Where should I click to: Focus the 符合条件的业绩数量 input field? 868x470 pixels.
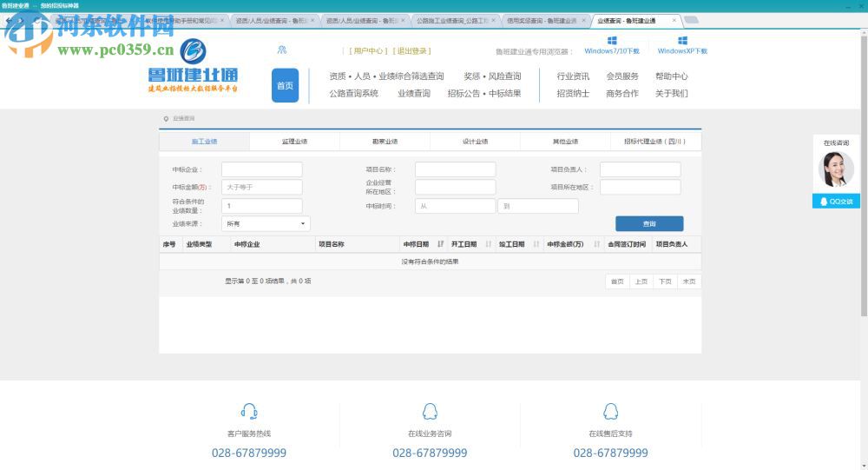[x=262, y=206]
